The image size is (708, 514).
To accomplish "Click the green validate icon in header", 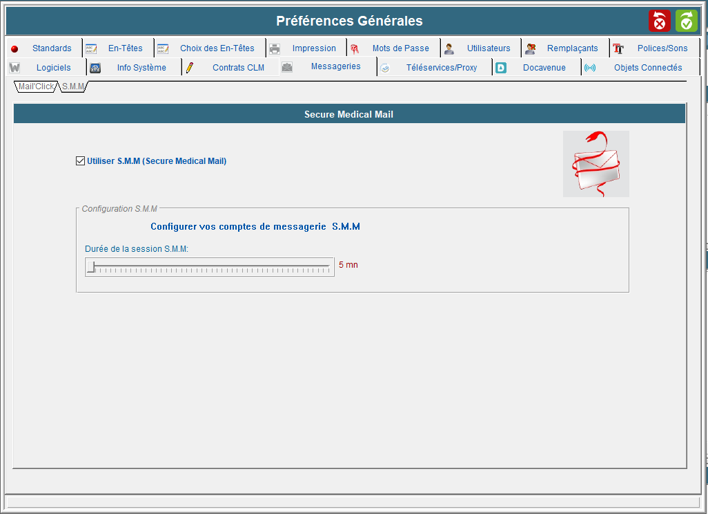I will [x=686, y=21].
